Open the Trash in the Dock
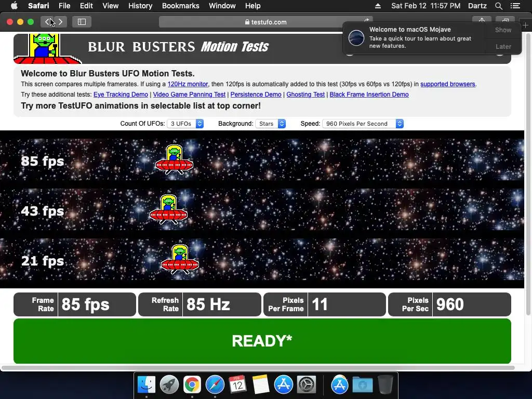Screen dimensions: 532x399 click(385, 385)
